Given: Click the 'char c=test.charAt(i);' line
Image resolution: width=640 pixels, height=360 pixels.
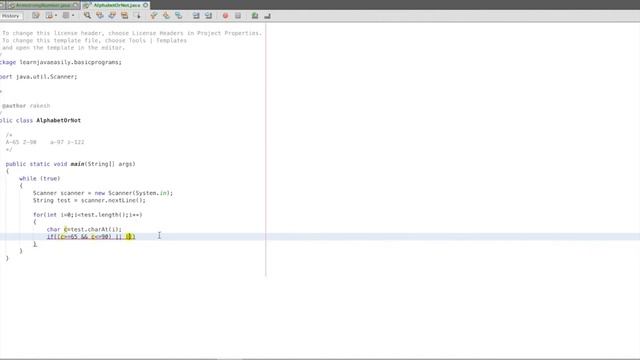Looking at the screenshot, I should tap(84, 229).
